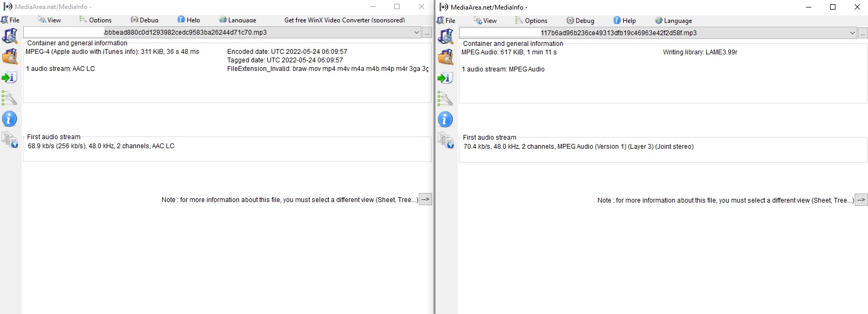
Task: Click MediaInfo app icon in right title bar
Action: pos(443,7)
